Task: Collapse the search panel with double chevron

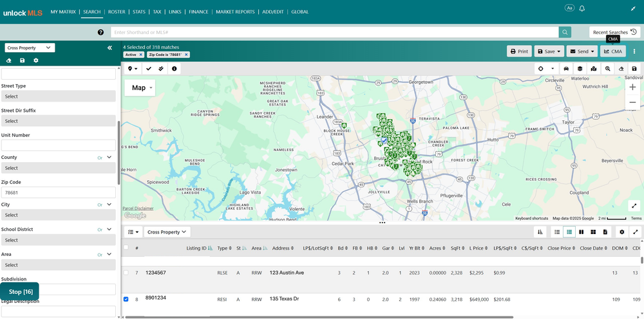Action: [109, 48]
